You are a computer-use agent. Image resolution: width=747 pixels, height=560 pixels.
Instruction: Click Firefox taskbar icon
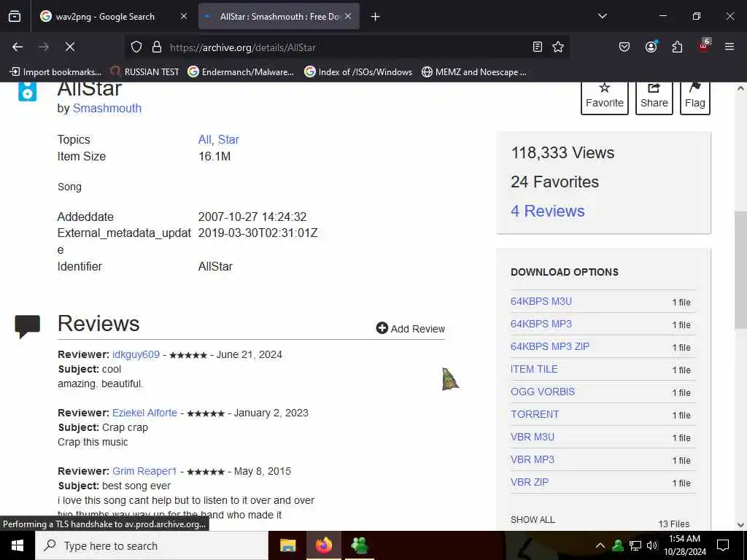(324, 545)
